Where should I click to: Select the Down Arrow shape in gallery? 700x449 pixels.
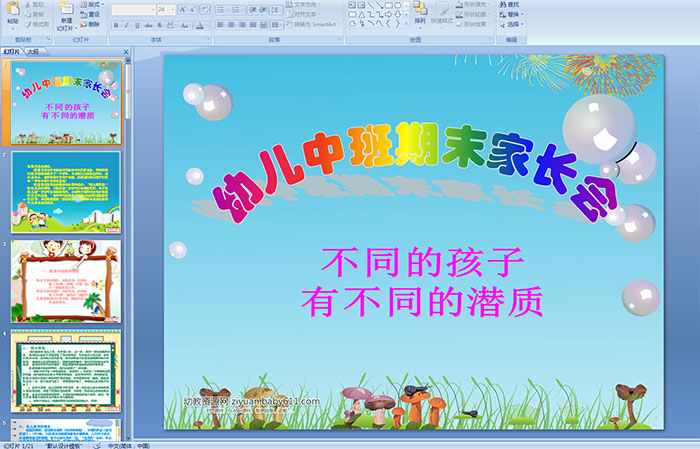(x=398, y=15)
